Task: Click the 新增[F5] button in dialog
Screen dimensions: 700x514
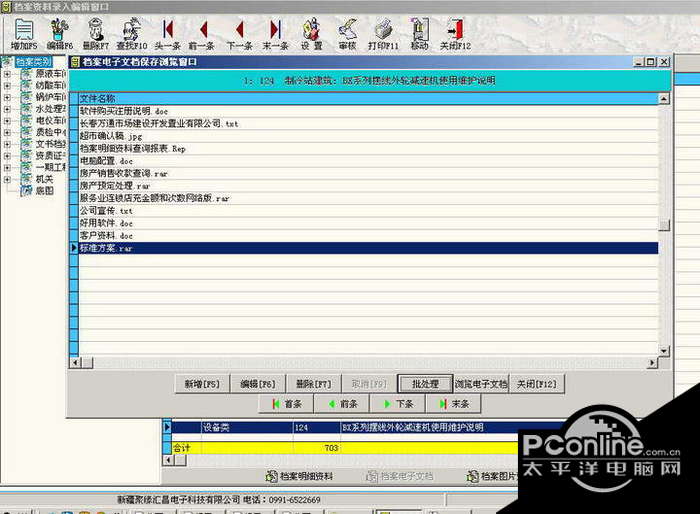Action: coord(202,384)
